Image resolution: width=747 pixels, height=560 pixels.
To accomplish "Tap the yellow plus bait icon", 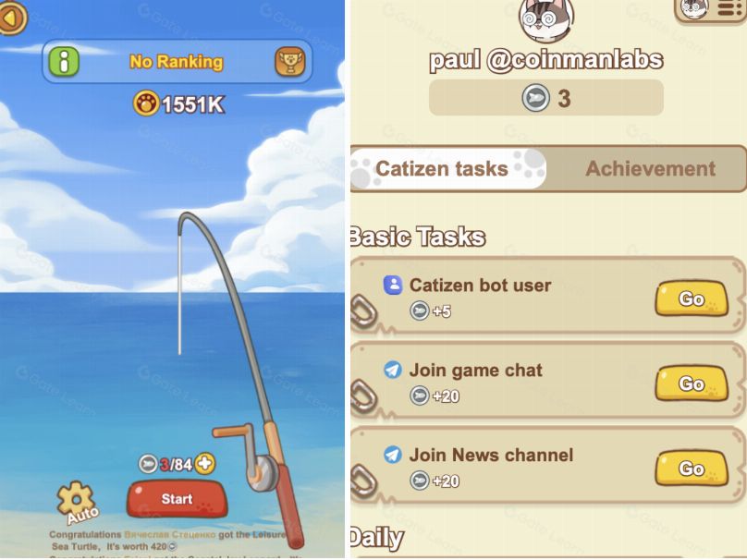I will 205,463.
